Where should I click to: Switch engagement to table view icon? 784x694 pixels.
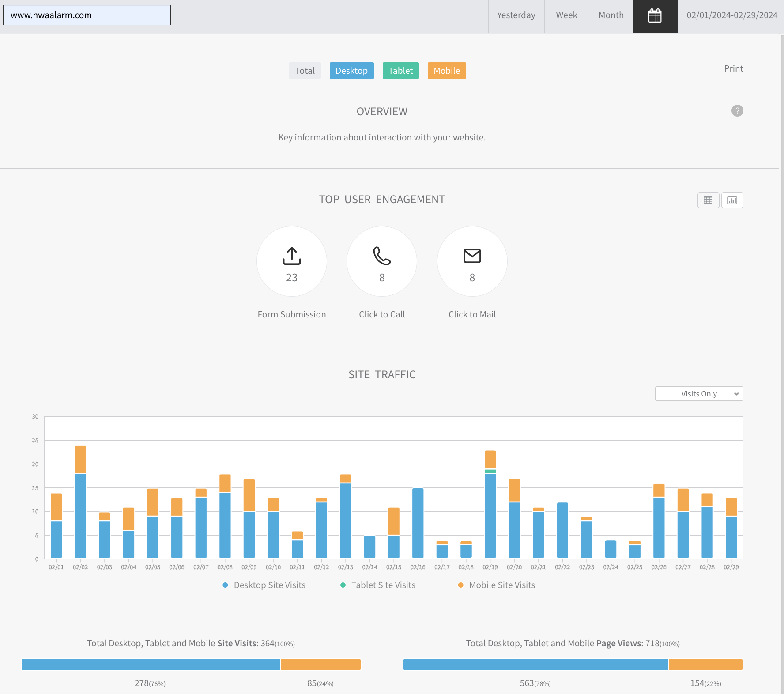click(708, 200)
